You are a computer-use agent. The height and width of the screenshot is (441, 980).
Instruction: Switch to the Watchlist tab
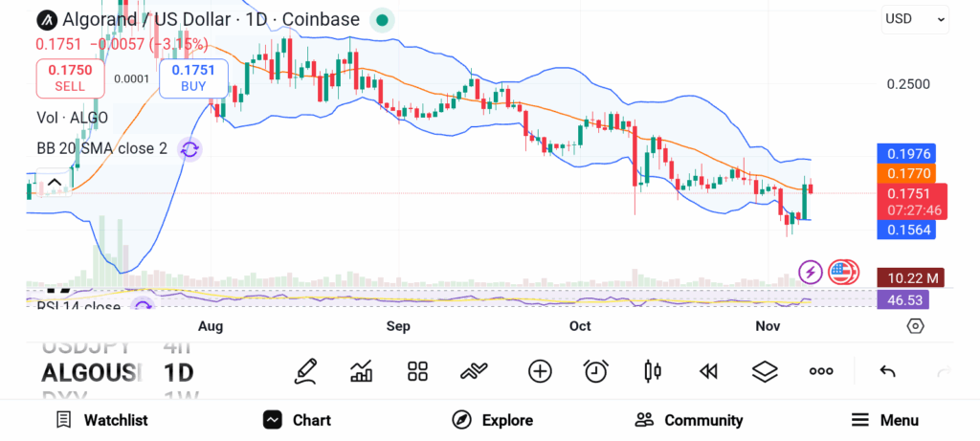pos(101,420)
